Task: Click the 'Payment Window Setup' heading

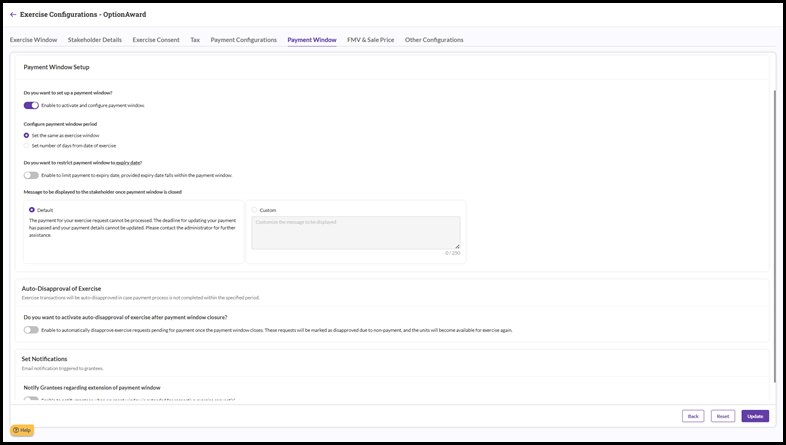Action: (56, 67)
